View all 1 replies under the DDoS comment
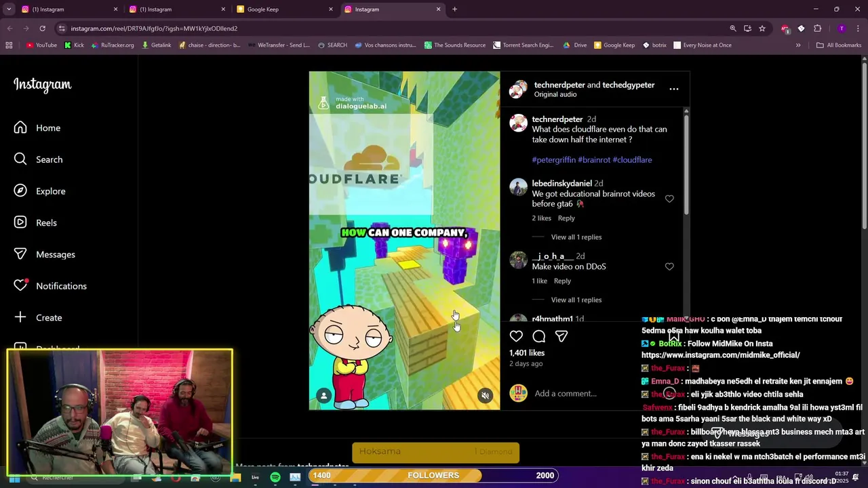 click(x=576, y=300)
